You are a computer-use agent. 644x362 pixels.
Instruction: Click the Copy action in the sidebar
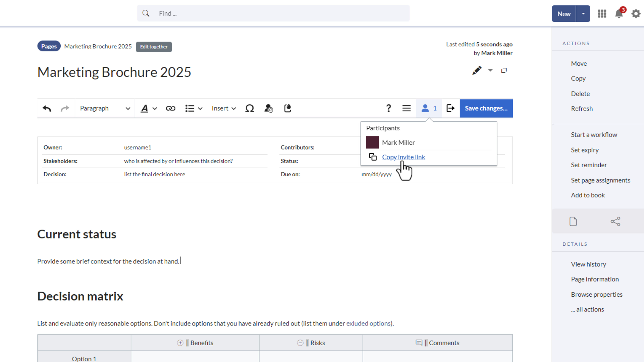coord(578,78)
